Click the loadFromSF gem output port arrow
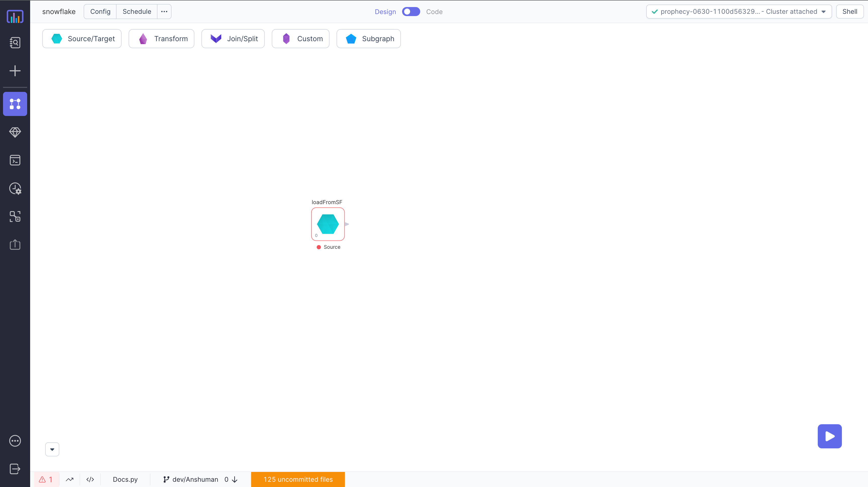 pyautogui.click(x=347, y=224)
